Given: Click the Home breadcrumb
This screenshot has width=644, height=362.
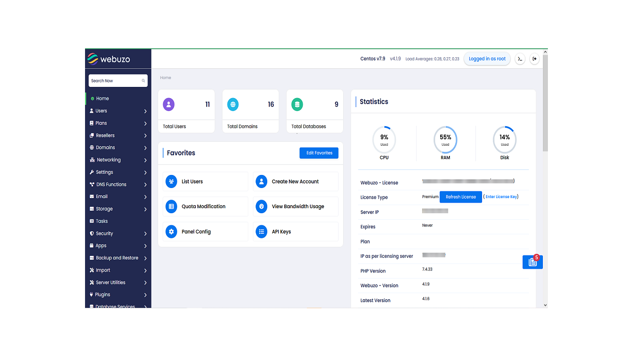Looking at the screenshot, I should (166, 78).
